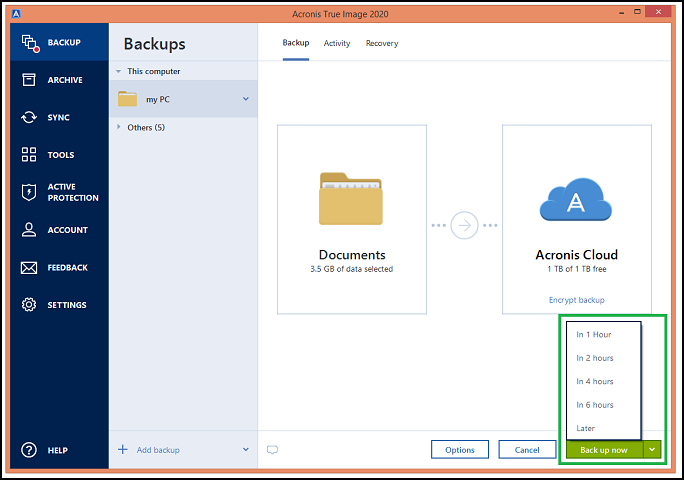Screen dimensions: 684x480
Task: Click the comment icon beside Options
Action: tap(272, 450)
